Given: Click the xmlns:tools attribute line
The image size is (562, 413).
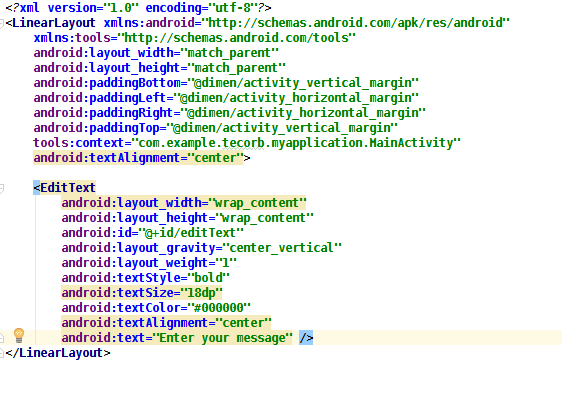Looking at the screenshot, I should (195, 38).
